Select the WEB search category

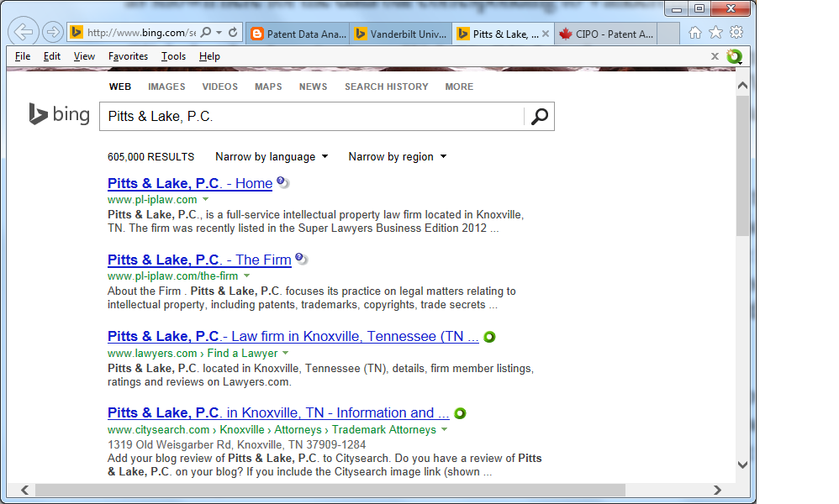120,87
